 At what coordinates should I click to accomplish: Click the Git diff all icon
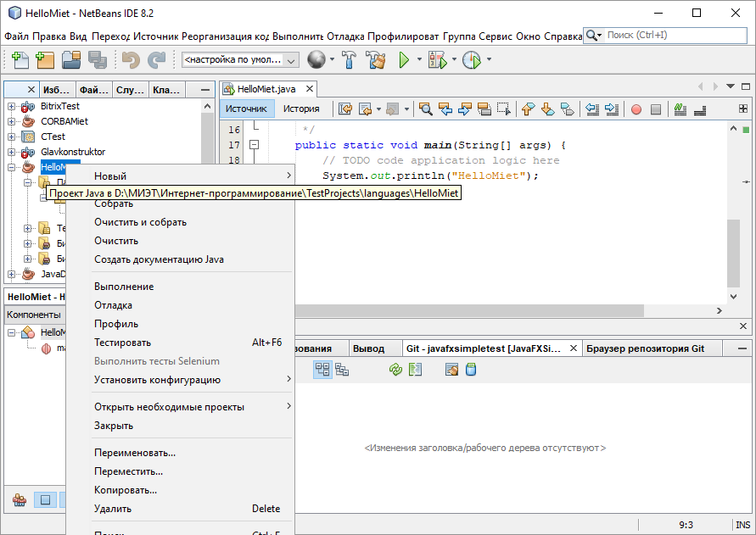coord(415,370)
